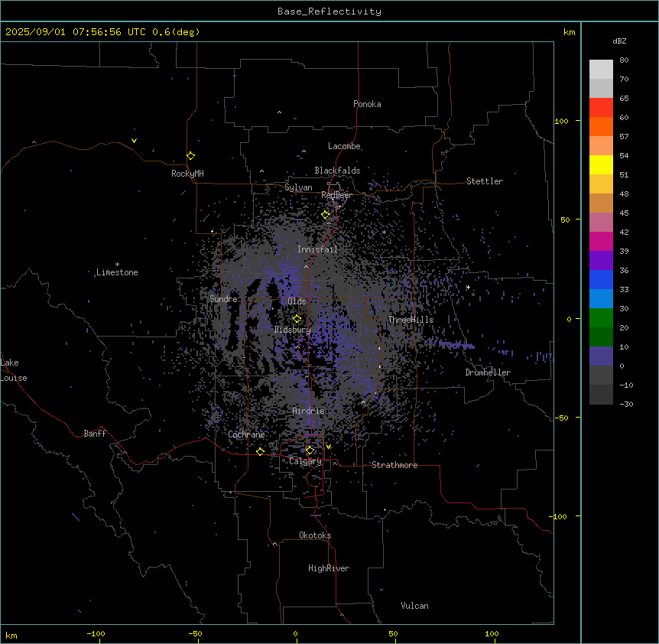
Task: Pick the light blue 30-33 dBZ legend swatch
Action: click(601, 298)
